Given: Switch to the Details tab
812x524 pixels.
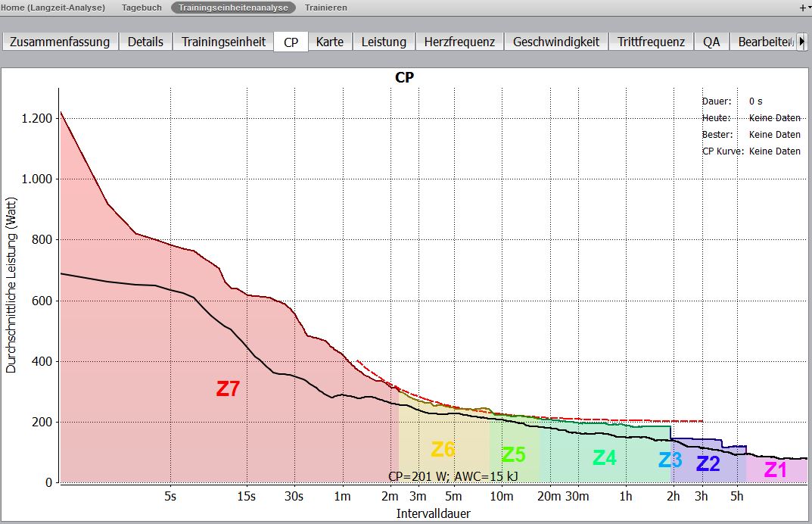Looking at the screenshot, I should [x=145, y=42].
